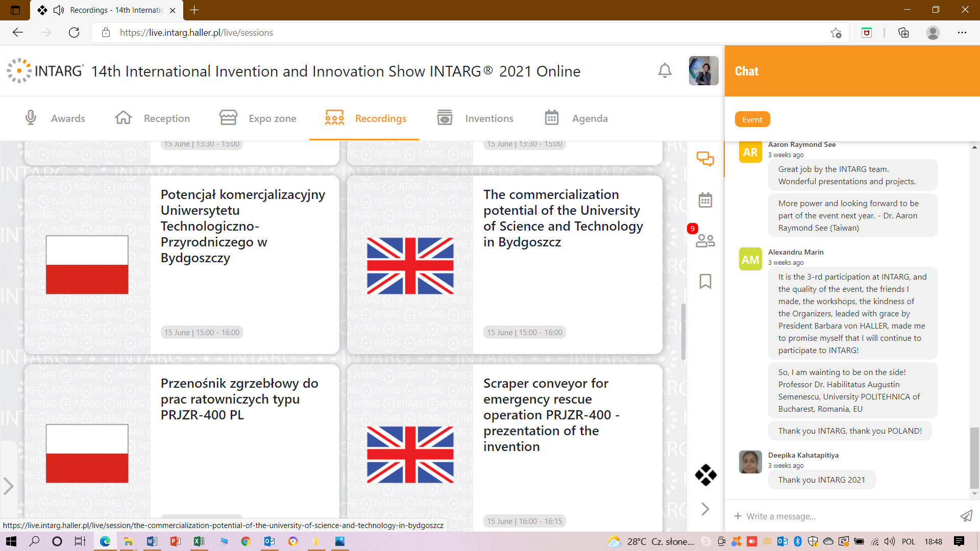Open the Windows Start menu
This screenshot has width=980, height=551.
pos(11,541)
